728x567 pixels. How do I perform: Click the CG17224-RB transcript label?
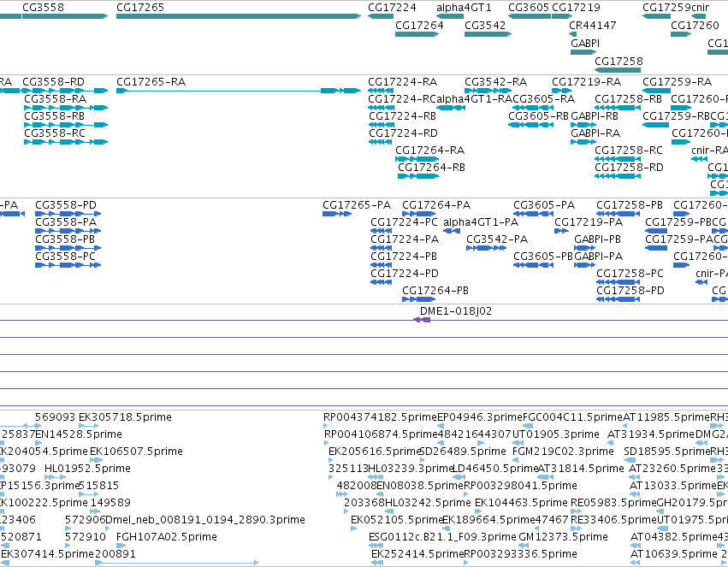click(403, 116)
